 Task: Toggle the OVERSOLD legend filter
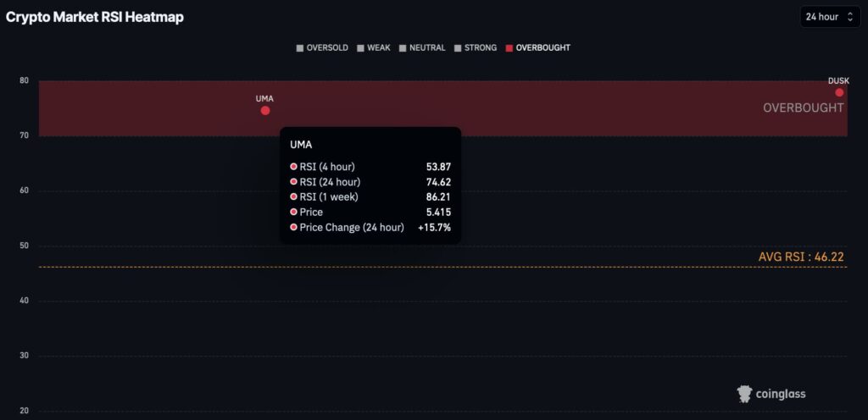tap(322, 48)
